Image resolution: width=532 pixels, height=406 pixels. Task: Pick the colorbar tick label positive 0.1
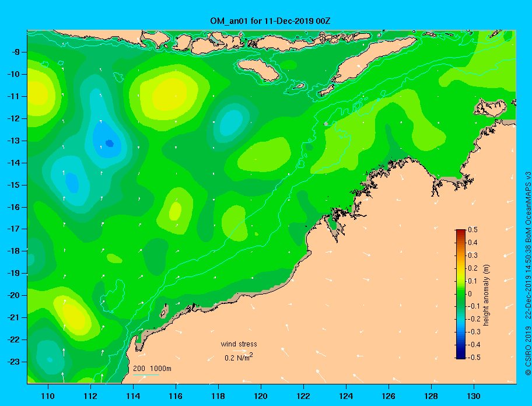point(473,281)
